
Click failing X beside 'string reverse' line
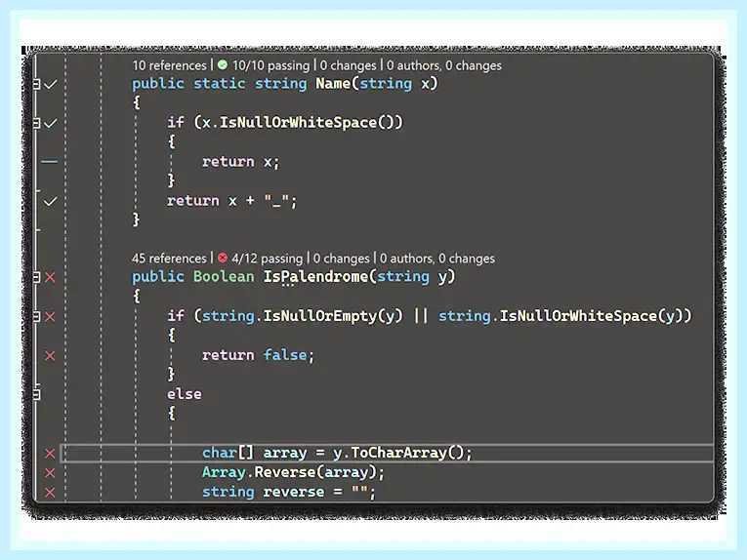[x=50, y=493]
